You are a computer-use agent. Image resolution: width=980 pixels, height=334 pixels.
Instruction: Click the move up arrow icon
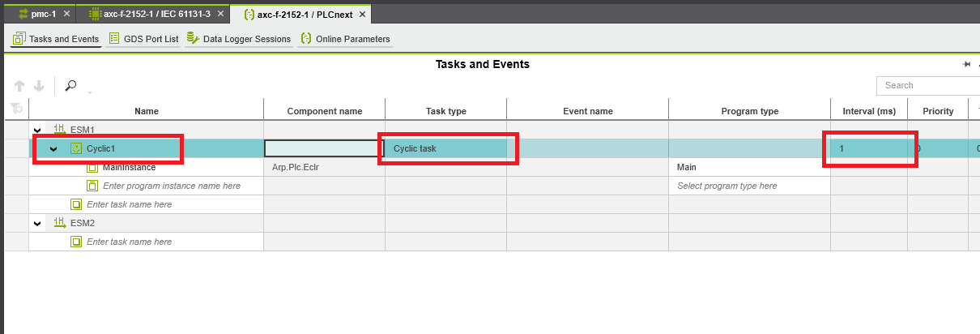tap(19, 86)
